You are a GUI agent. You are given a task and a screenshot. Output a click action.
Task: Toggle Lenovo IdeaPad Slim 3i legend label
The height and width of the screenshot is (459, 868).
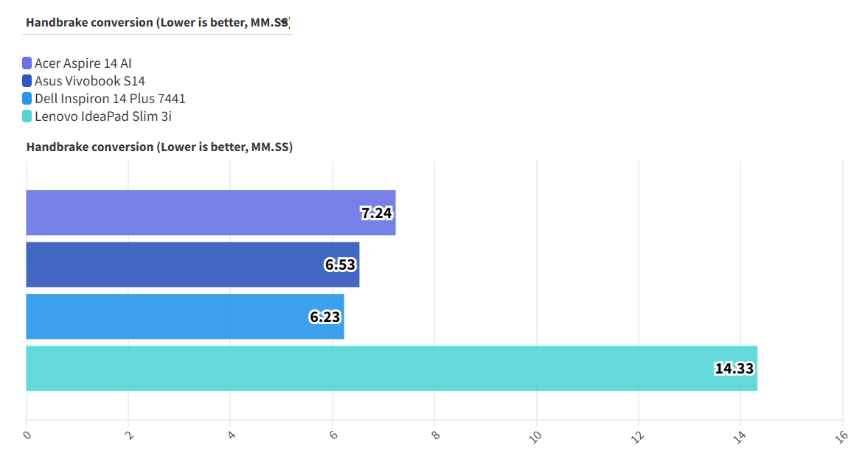coord(103,116)
